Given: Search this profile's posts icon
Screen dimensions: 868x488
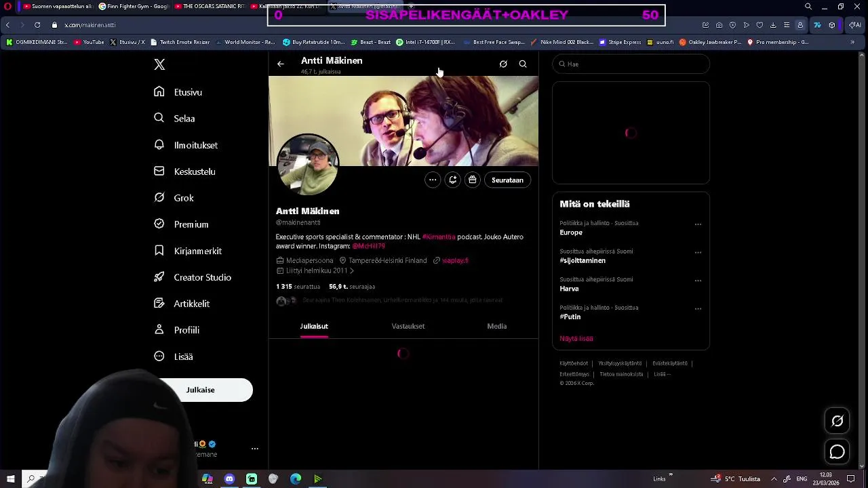Looking at the screenshot, I should tap(523, 64).
